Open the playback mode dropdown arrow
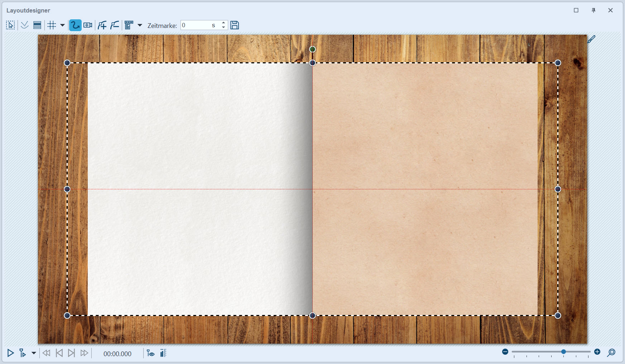This screenshot has height=364, width=625. [34, 353]
